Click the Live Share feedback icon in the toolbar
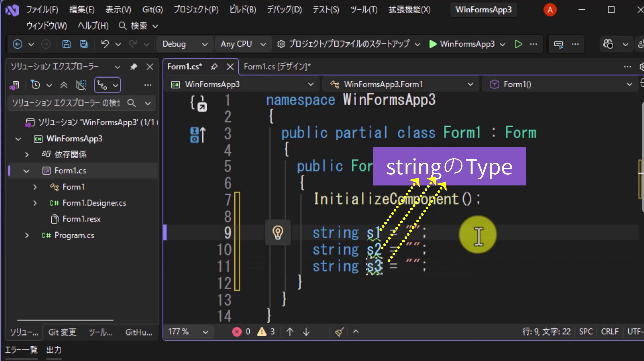 click(558, 44)
